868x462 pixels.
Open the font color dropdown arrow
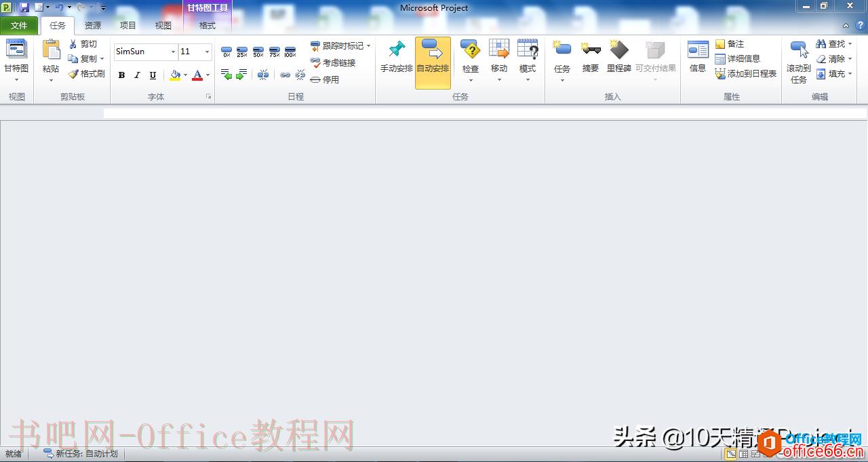coord(208,75)
